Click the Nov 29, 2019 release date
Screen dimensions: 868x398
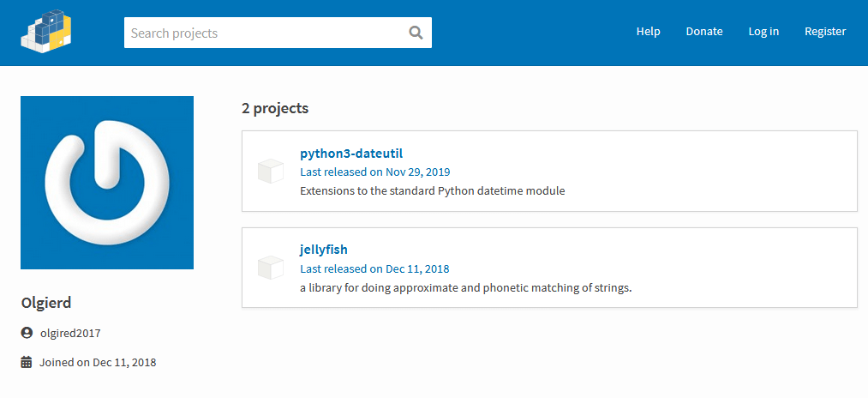point(418,172)
